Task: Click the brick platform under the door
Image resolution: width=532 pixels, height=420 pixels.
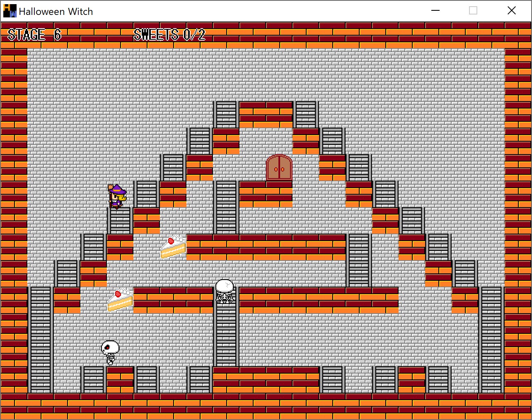Action: [266, 194]
